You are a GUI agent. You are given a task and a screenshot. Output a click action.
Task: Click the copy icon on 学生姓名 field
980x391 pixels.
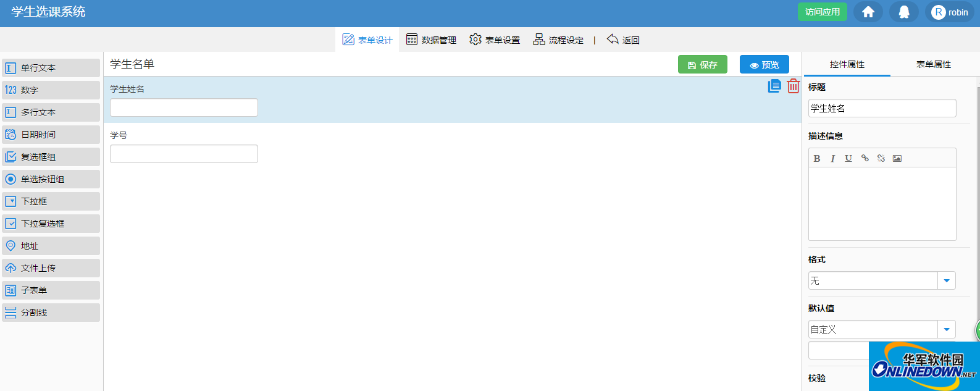[774, 86]
